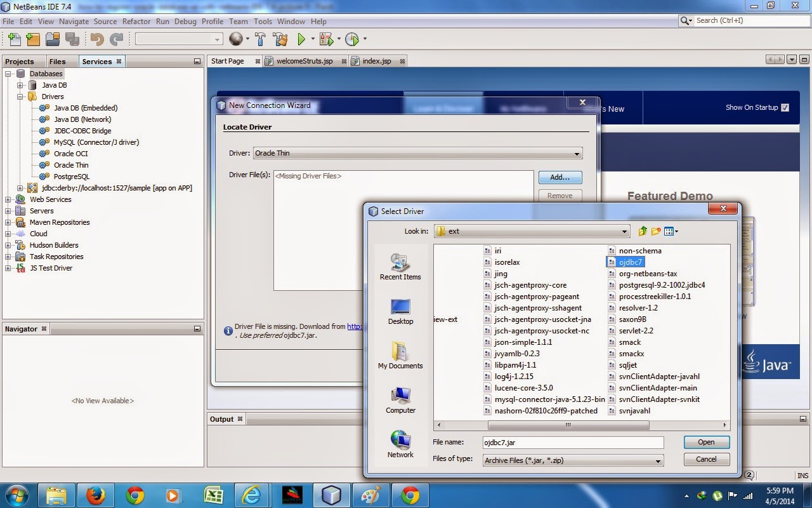Screen dimensions: 812x508
Task: Minimize the Navigator panel
Action: pyautogui.click(x=197, y=329)
